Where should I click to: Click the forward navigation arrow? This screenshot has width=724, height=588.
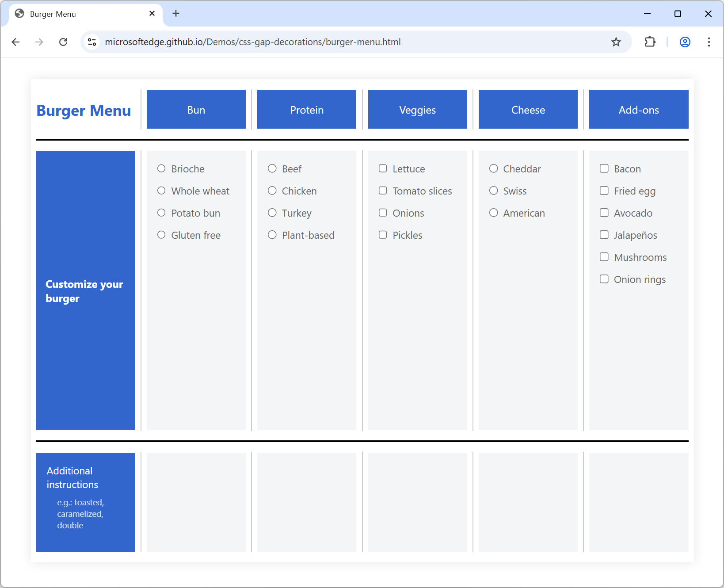(x=39, y=42)
